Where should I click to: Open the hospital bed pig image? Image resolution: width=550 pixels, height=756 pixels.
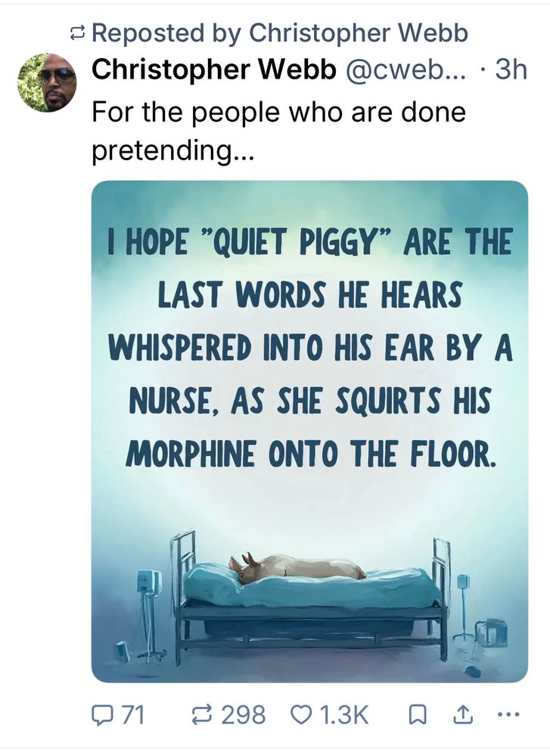[303, 431]
